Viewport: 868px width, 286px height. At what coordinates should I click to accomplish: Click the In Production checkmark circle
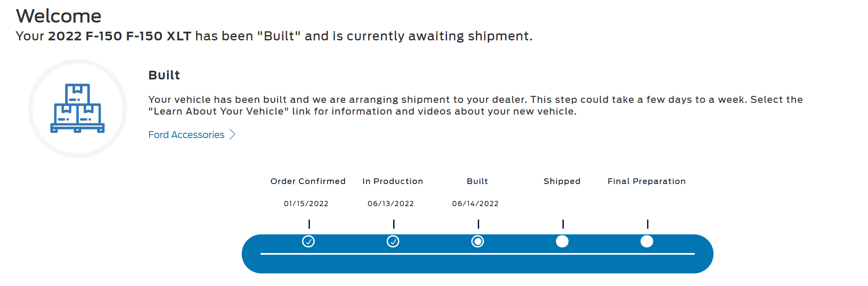(393, 241)
